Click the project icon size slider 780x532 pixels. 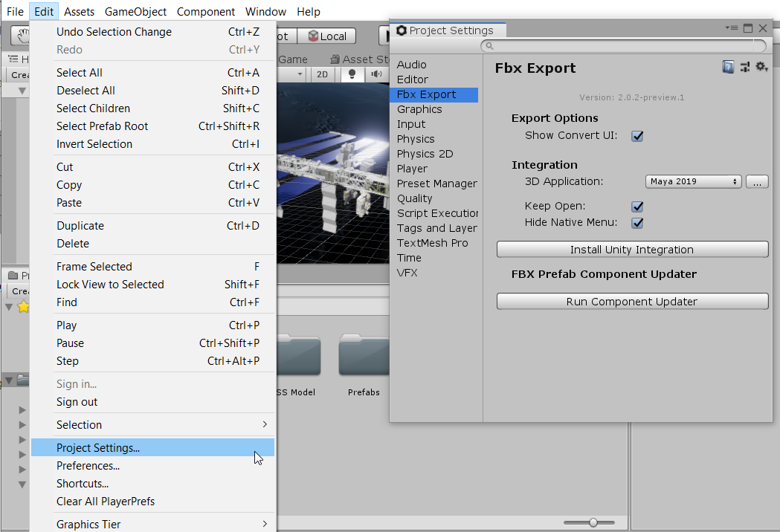(593, 522)
